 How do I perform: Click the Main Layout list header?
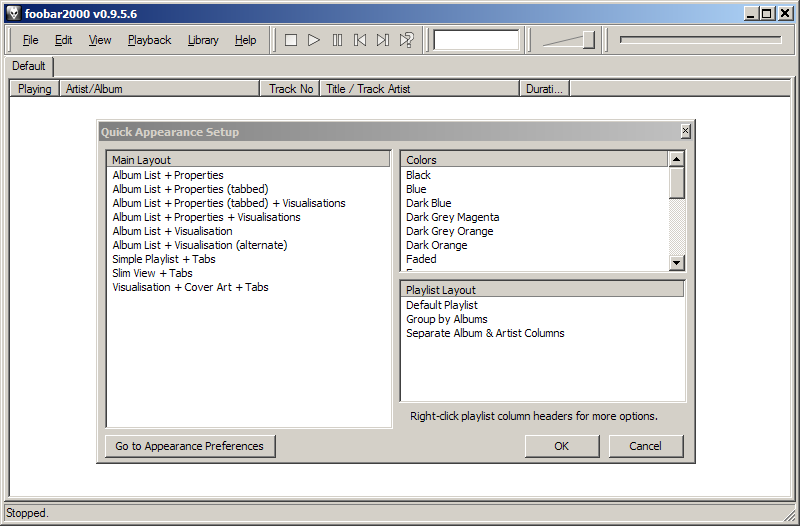(x=248, y=160)
